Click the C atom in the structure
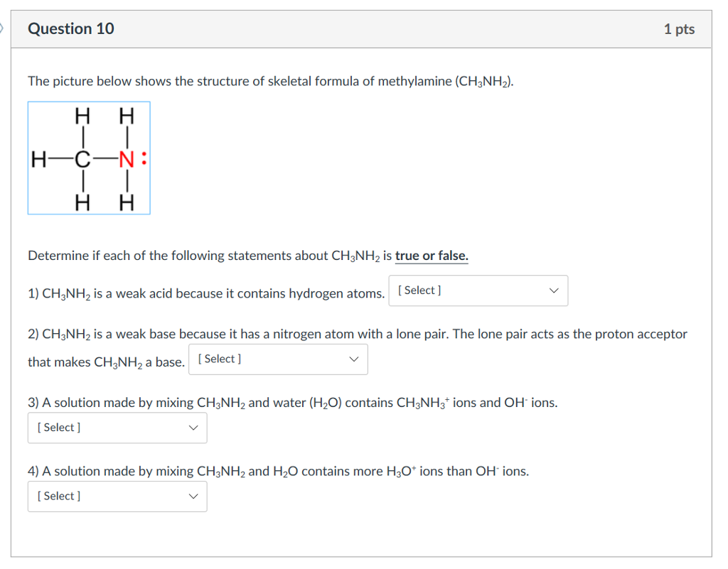This screenshot has height=569, width=728. pos(84,158)
